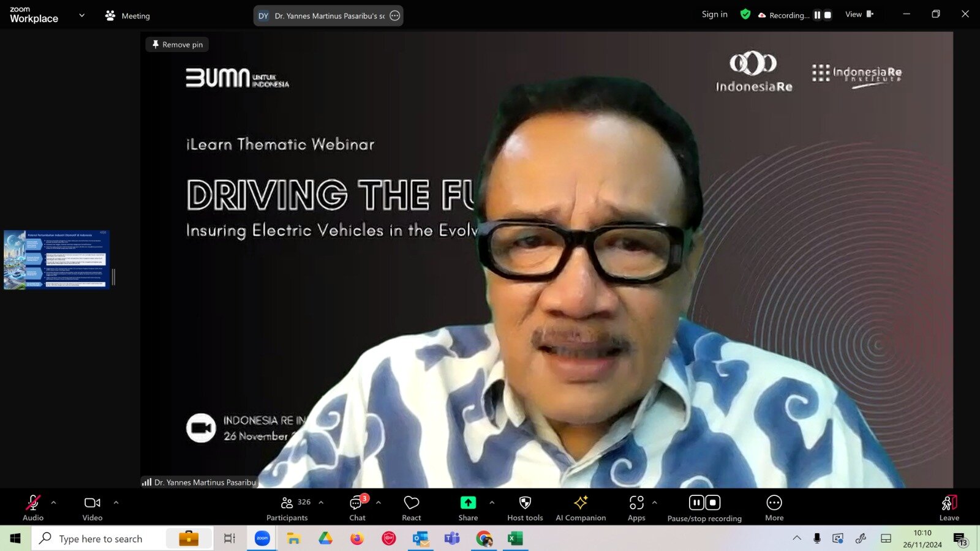Open the Apps panel
Viewport: 980px width, 551px height.
tap(636, 508)
